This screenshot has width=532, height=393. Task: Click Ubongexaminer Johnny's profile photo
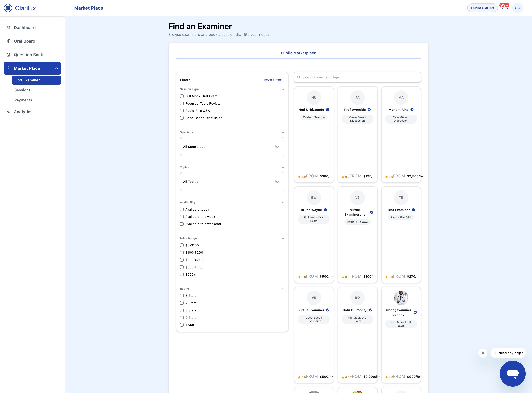coord(401,298)
